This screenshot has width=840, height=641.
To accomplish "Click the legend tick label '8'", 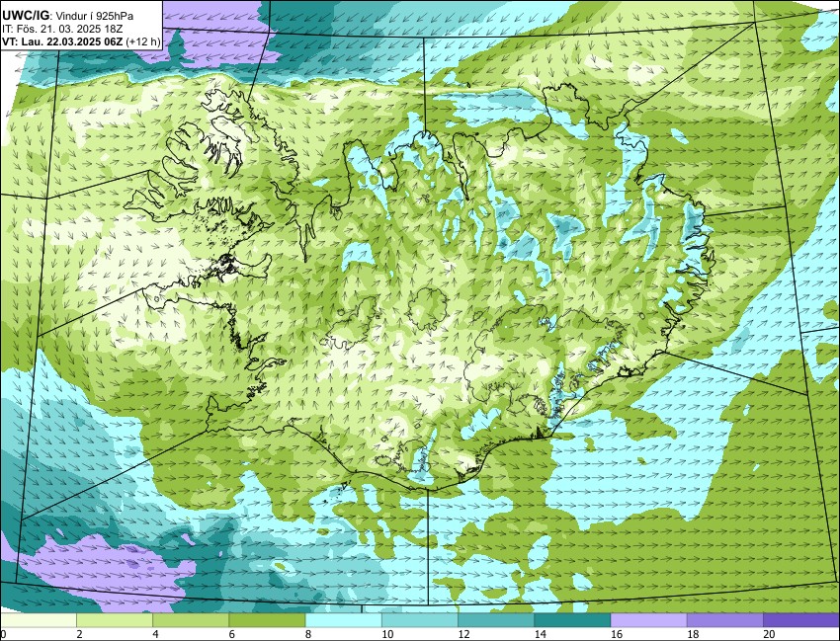I will pyautogui.click(x=307, y=634).
